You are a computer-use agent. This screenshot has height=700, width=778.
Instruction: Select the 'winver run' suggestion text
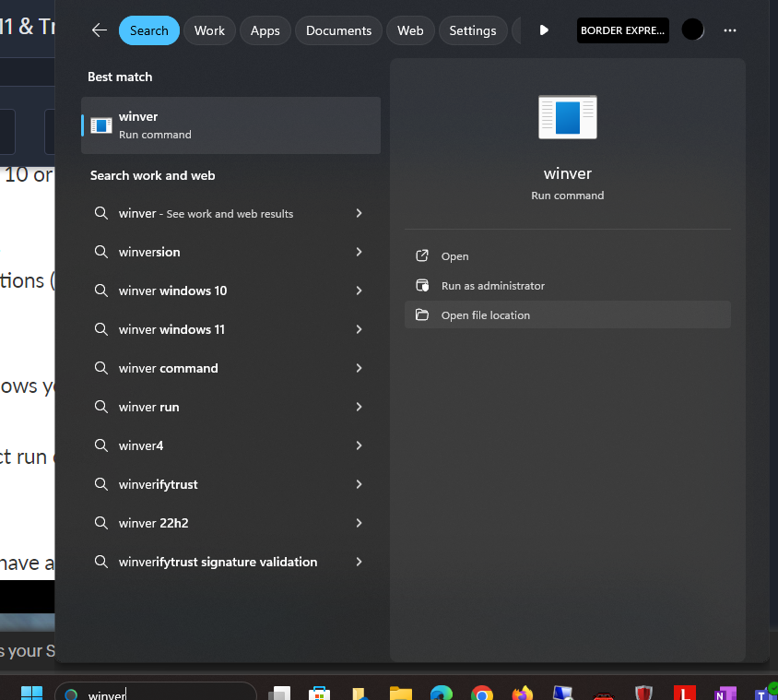[148, 407]
